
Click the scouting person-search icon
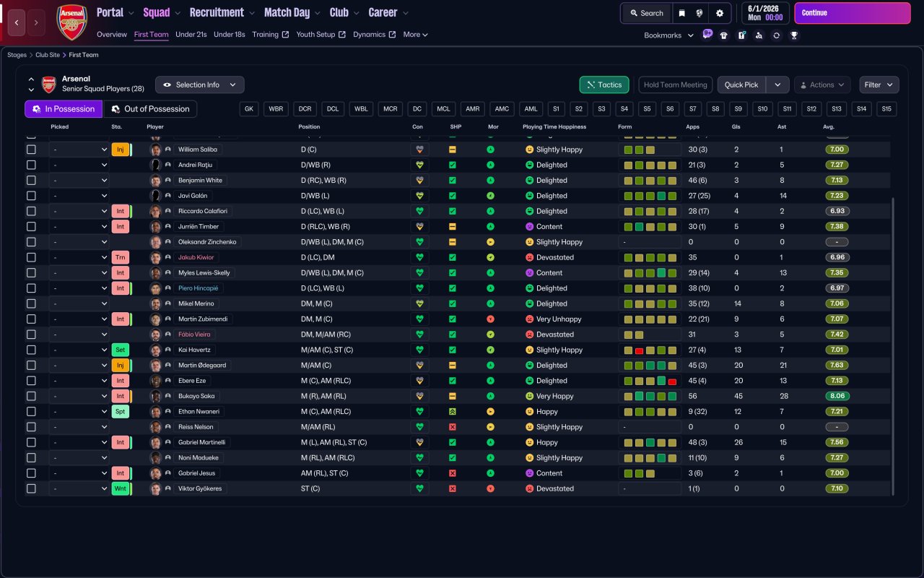point(759,35)
